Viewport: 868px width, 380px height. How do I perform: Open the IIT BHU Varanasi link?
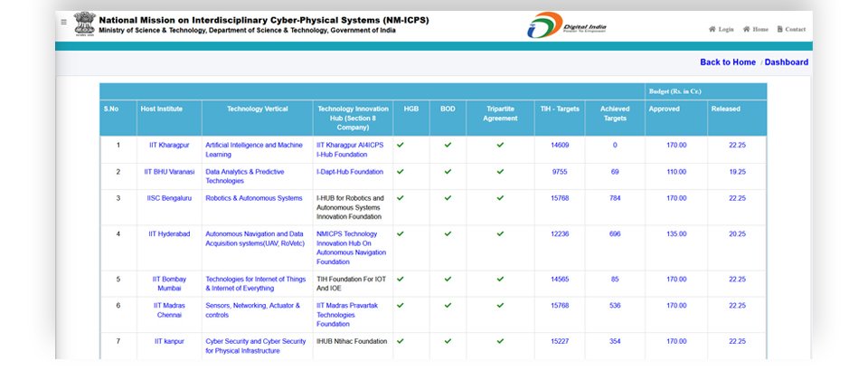click(169, 172)
